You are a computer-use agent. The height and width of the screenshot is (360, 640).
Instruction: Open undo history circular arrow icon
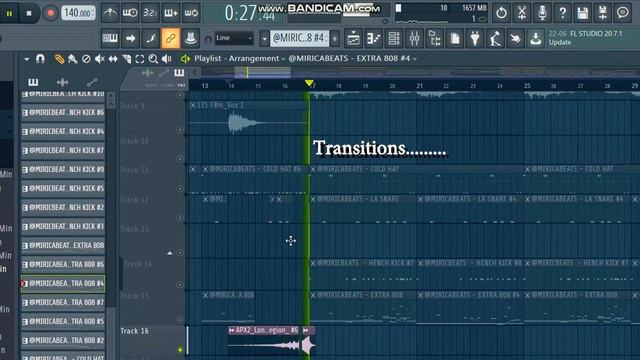point(501,13)
